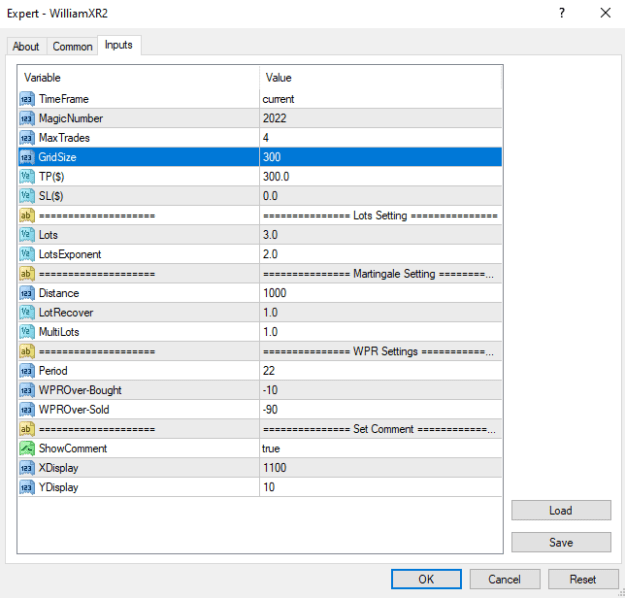Click the string icon on the Martingale Setting separator row
The width and height of the screenshot is (625, 598).
pyautogui.click(x=27, y=273)
